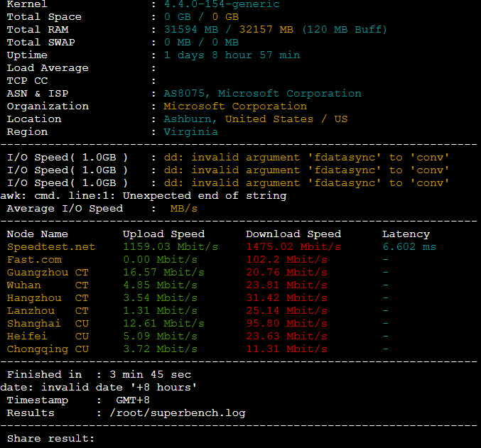Click 'Average I/O Speed' label
The width and height of the screenshot is (481, 448).
point(65,209)
